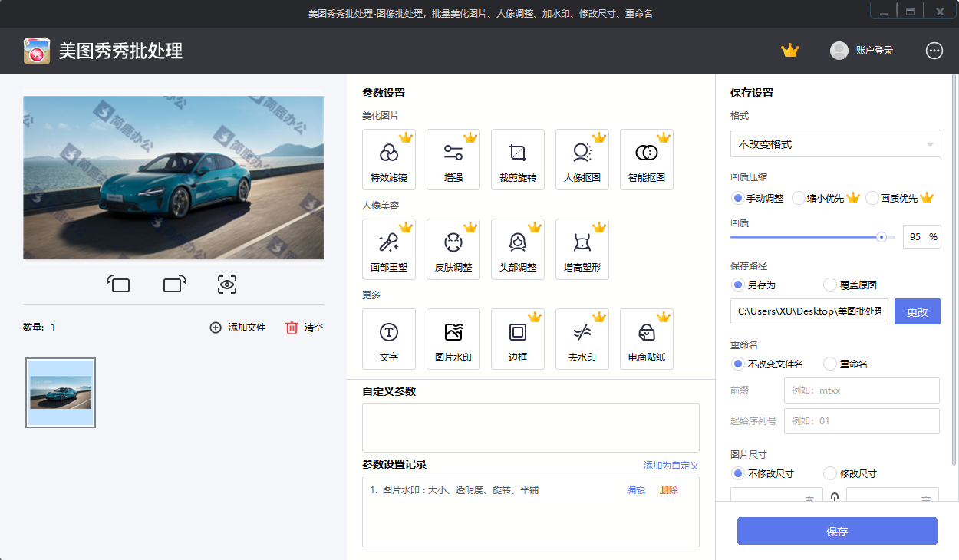Image resolution: width=959 pixels, height=560 pixels.
Task: Open the 面部重塑 face reshape tool
Action: point(389,249)
